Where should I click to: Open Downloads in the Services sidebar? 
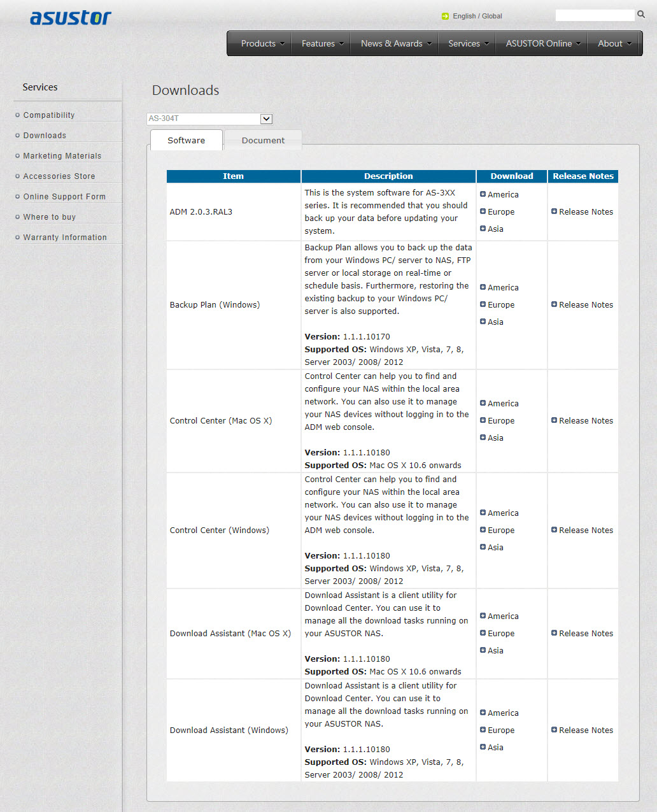coord(45,136)
